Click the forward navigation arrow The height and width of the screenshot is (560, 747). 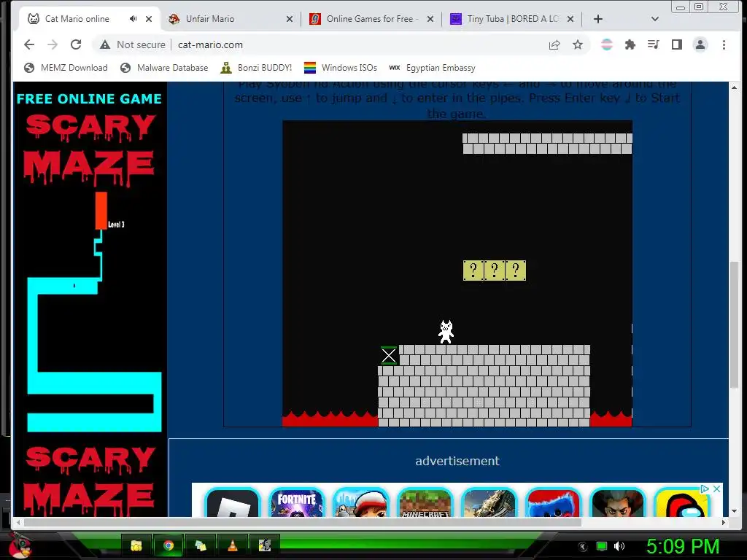pyautogui.click(x=53, y=44)
